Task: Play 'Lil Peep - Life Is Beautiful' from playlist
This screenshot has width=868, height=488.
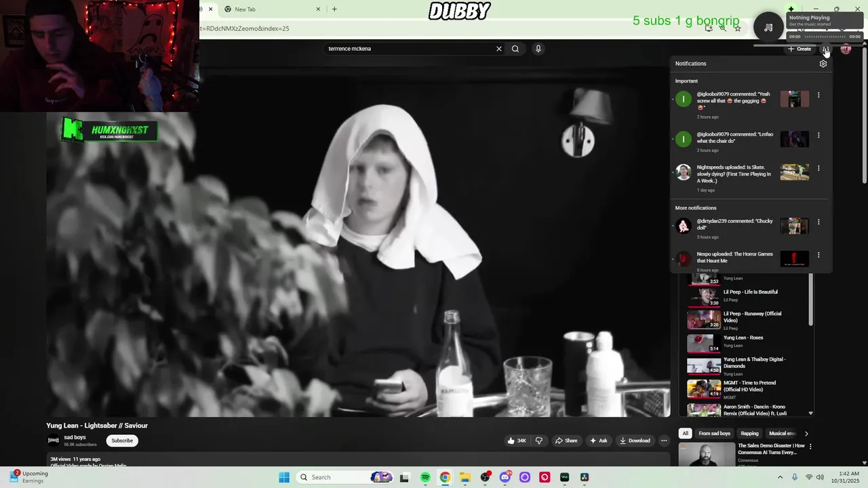Action: click(750, 292)
